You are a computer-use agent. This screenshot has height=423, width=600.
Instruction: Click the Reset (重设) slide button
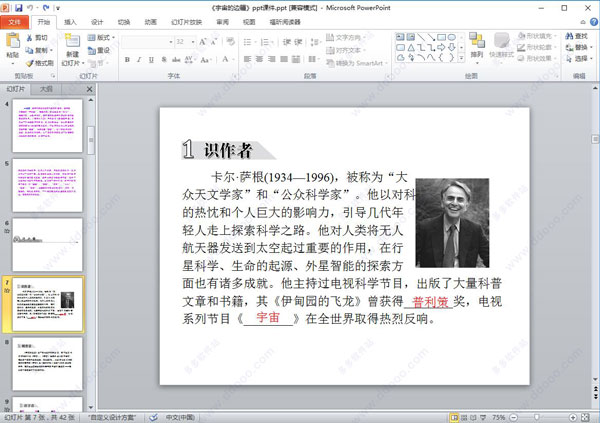click(99, 50)
